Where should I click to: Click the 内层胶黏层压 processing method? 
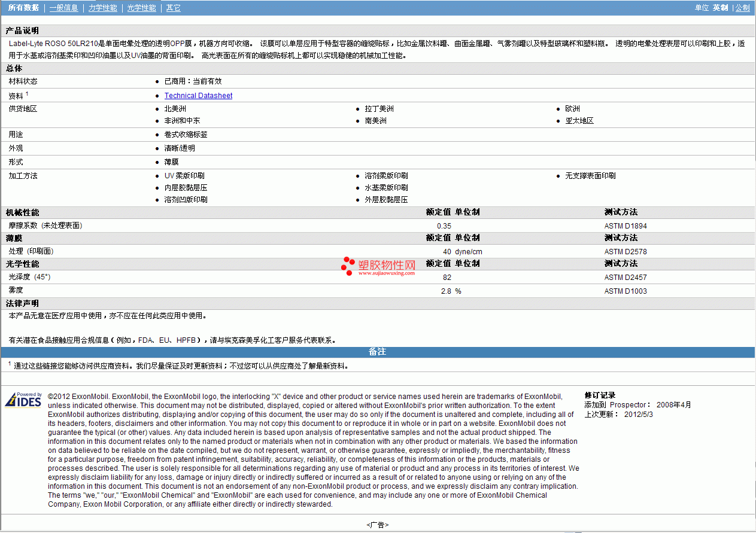click(186, 188)
